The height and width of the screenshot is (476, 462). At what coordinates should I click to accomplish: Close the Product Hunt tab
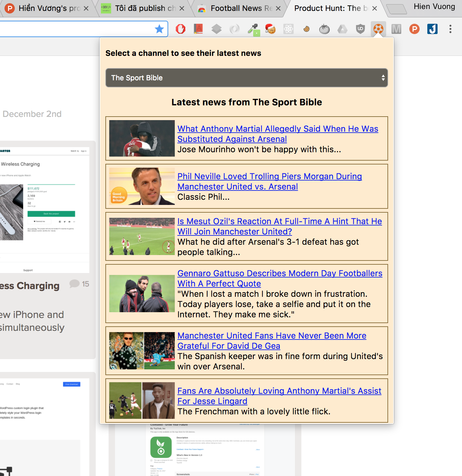(x=375, y=8)
